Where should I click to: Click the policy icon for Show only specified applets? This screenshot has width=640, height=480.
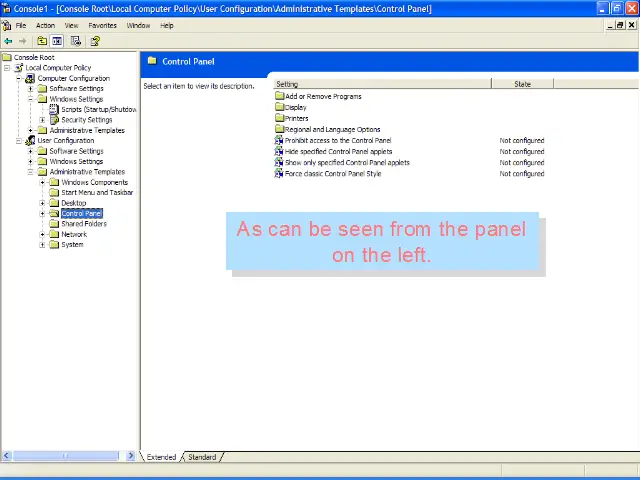[x=279, y=162]
